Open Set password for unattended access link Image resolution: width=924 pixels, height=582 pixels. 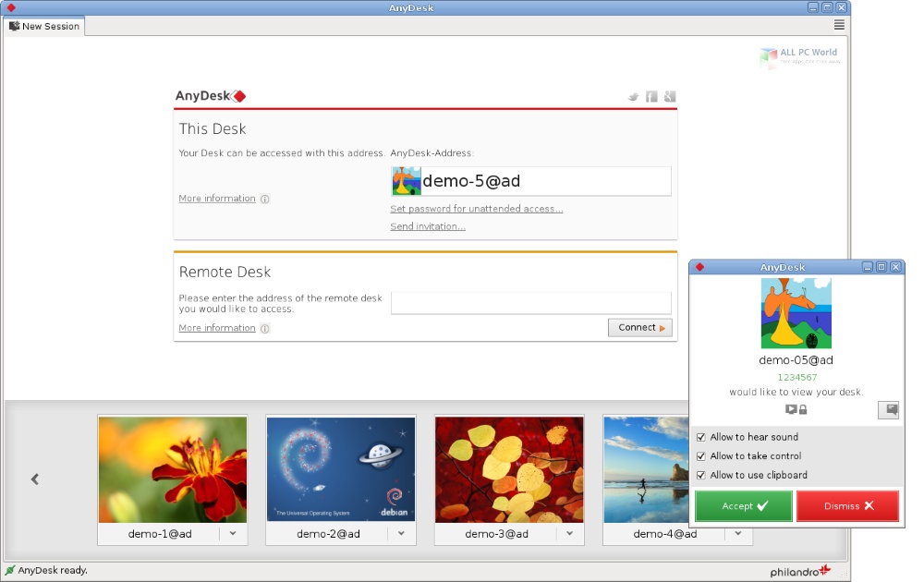pyautogui.click(x=476, y=209)
